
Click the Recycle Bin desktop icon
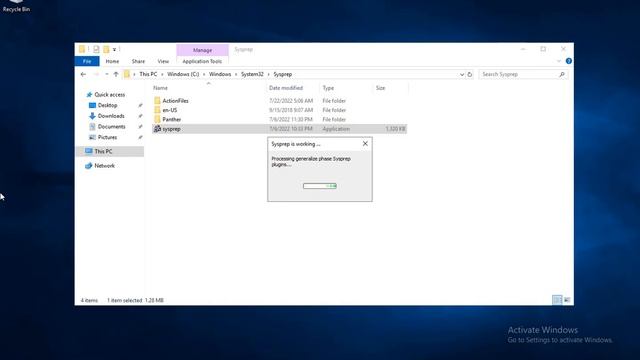coord(16,6)
